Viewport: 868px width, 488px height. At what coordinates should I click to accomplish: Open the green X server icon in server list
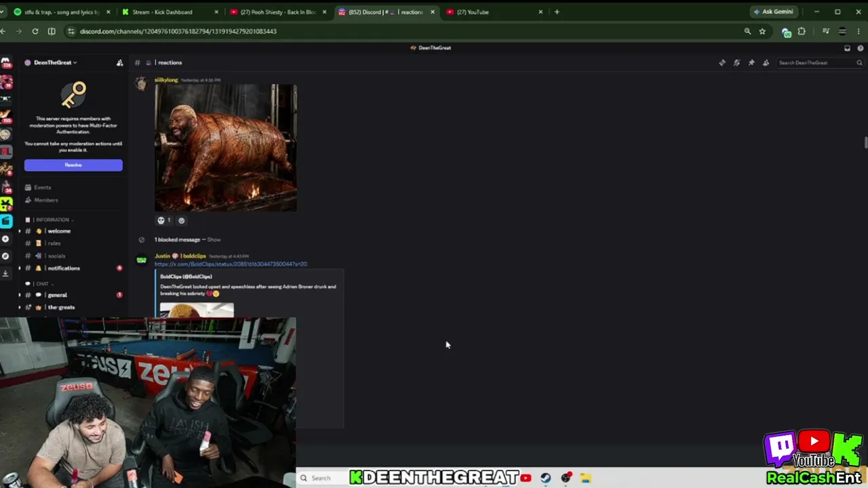point(6,203)
